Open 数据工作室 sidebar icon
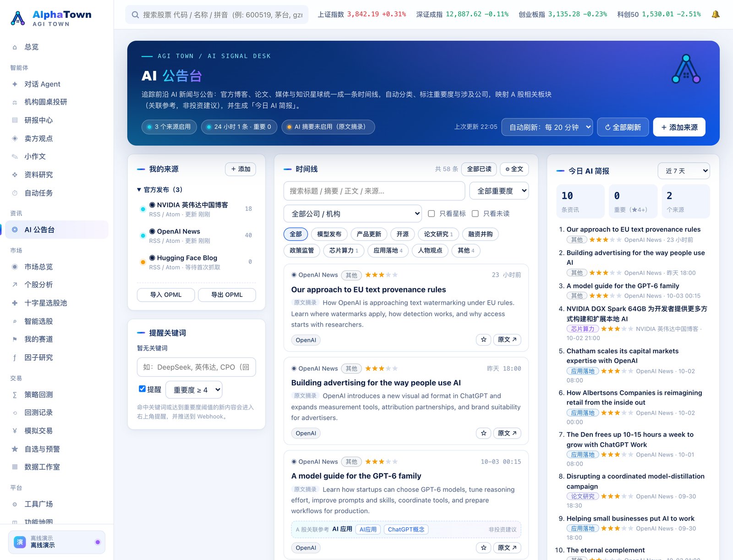 pos(15,467)
